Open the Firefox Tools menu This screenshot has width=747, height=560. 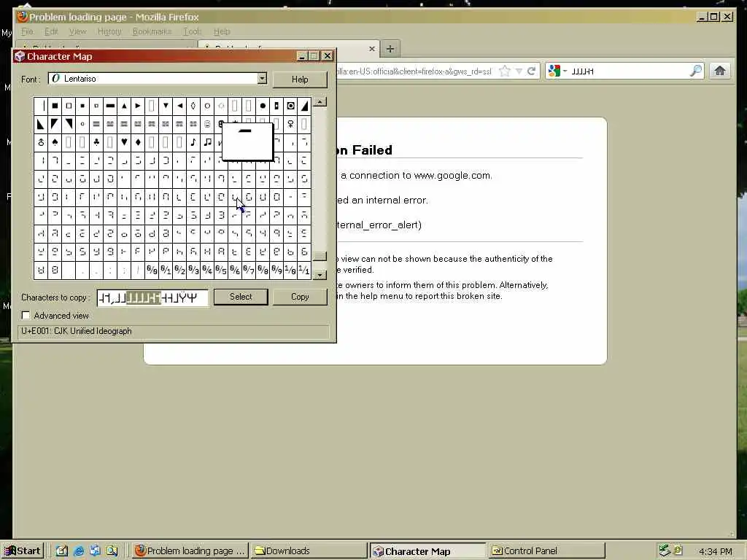193,31
